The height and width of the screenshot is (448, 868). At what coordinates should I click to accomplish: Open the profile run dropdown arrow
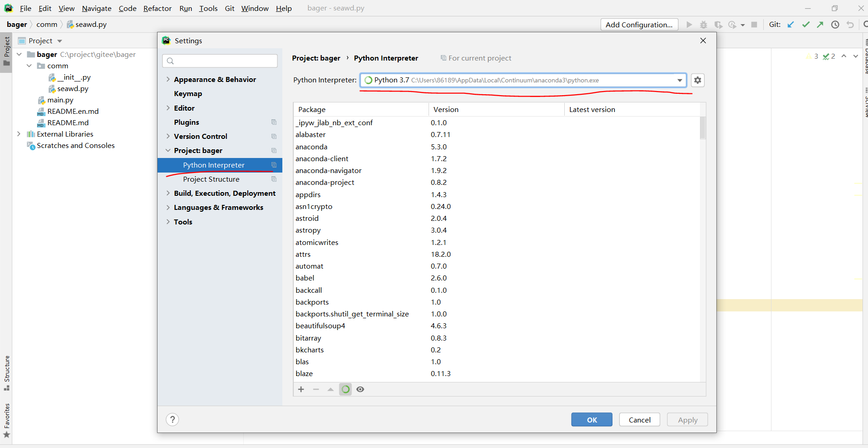742,25
